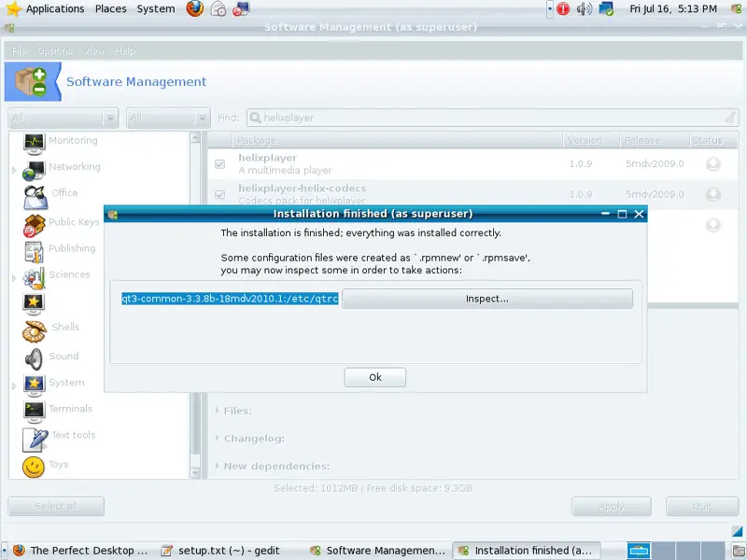Click category list scrollbar up arrow
Screen dimensions: 747x560
195,137
